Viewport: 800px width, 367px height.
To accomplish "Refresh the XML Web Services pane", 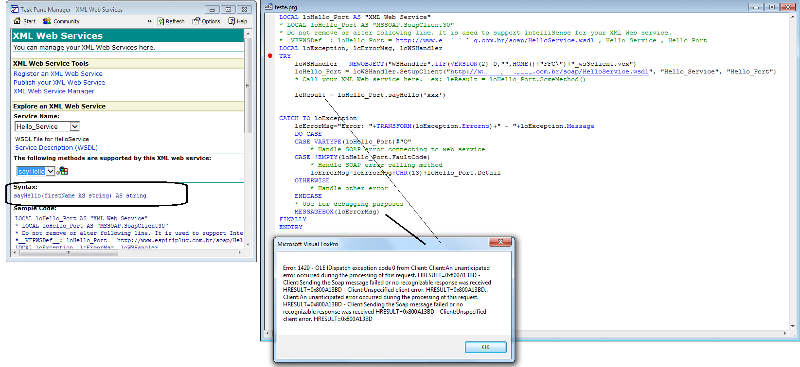I will pyautogui.click(x=171, y=21).
